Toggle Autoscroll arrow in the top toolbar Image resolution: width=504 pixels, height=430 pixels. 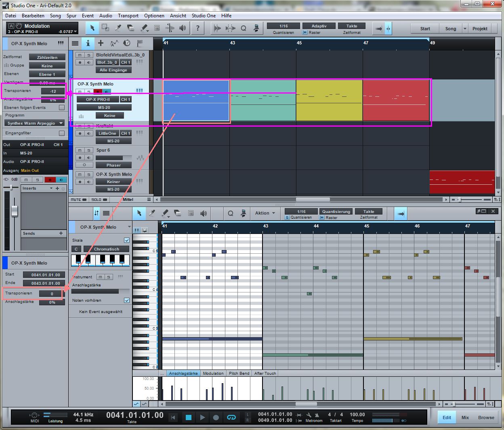(378, 29)
